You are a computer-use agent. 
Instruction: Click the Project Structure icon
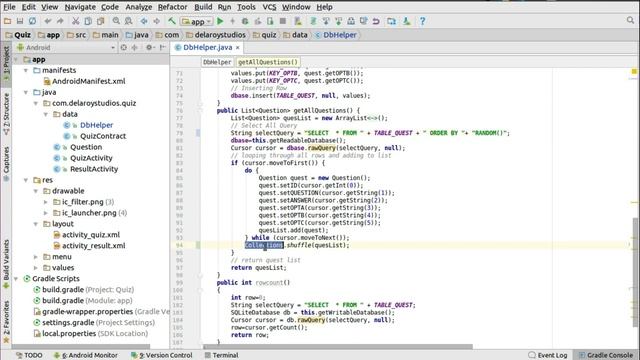click(391, 21)
